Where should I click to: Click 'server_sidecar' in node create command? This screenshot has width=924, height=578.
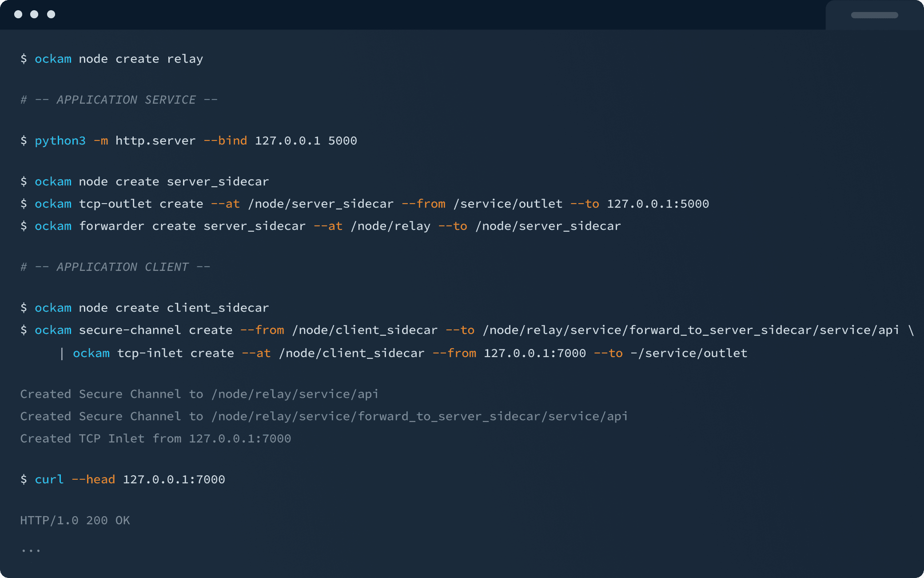[218, 182]
